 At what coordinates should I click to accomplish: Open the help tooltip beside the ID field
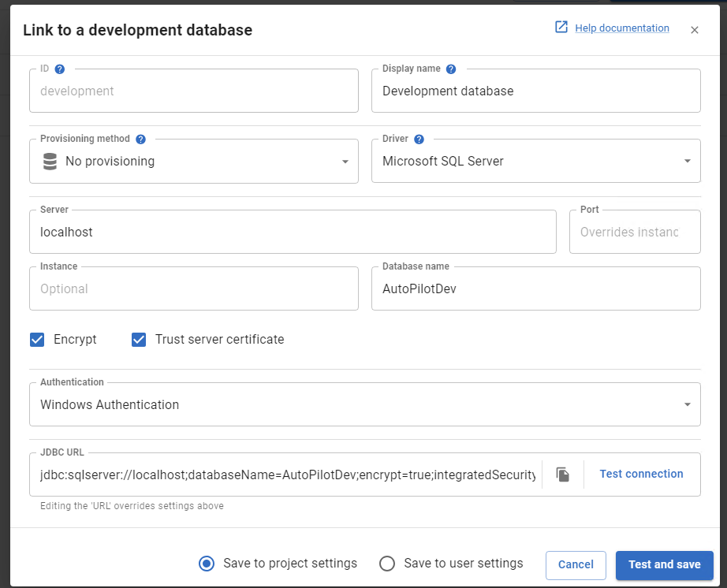coord(59,69)
